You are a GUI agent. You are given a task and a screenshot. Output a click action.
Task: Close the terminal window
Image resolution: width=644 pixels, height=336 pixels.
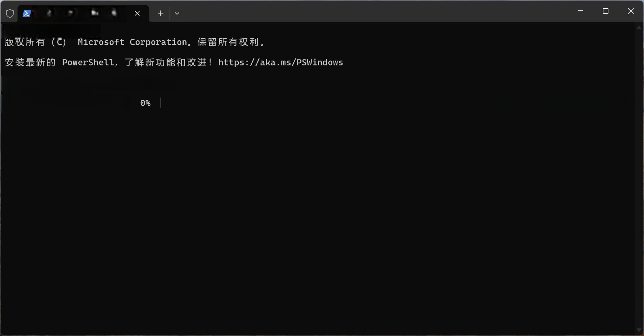click(x=631, y=11)
